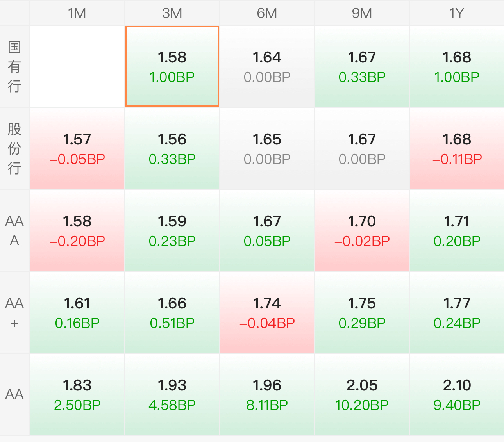Click the 股份行 6M cell showing 1.65
The height and width of the screenshot is (442, 504).
click(267, 148)
